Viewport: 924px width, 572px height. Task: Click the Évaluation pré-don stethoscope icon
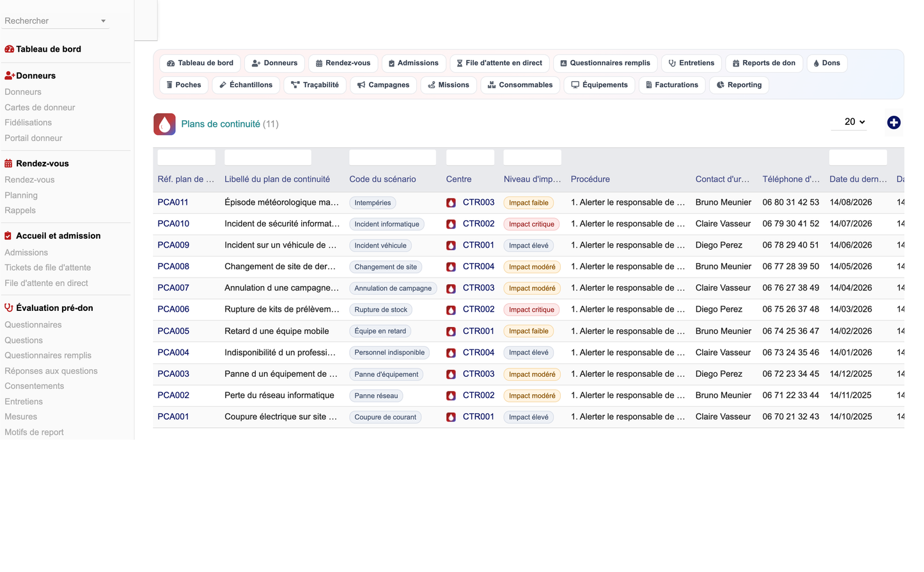pos(8,308)
